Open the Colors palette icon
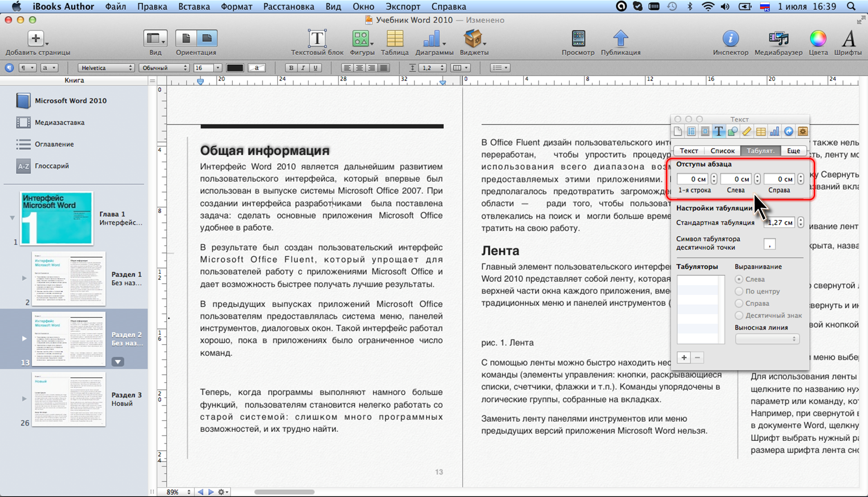This screenshot has height=497, width=868. coord(818,39)
